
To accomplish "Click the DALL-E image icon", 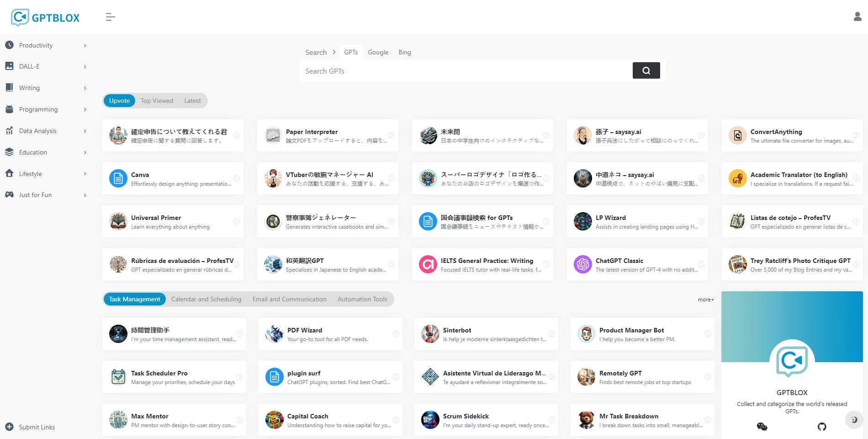I will point(9,66).
